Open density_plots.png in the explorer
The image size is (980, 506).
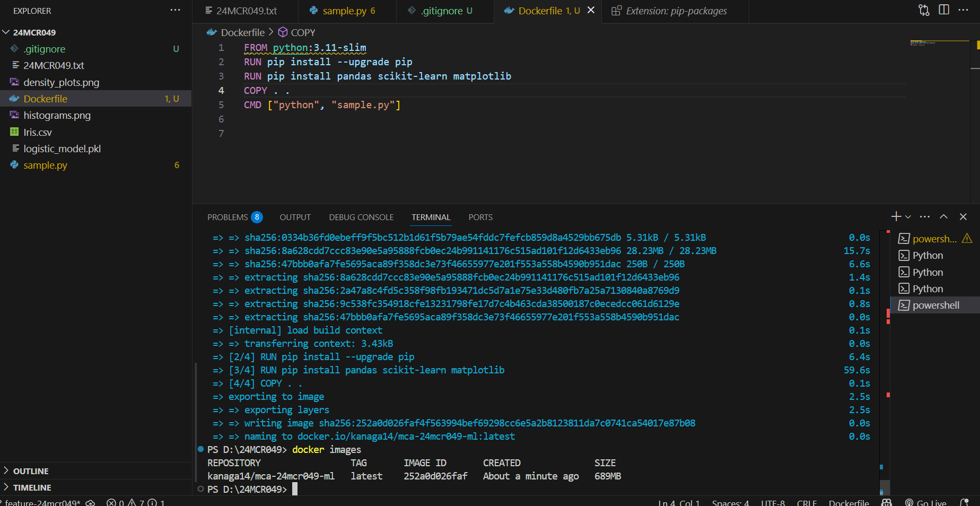pyautogui.click(x=95, y=82)
